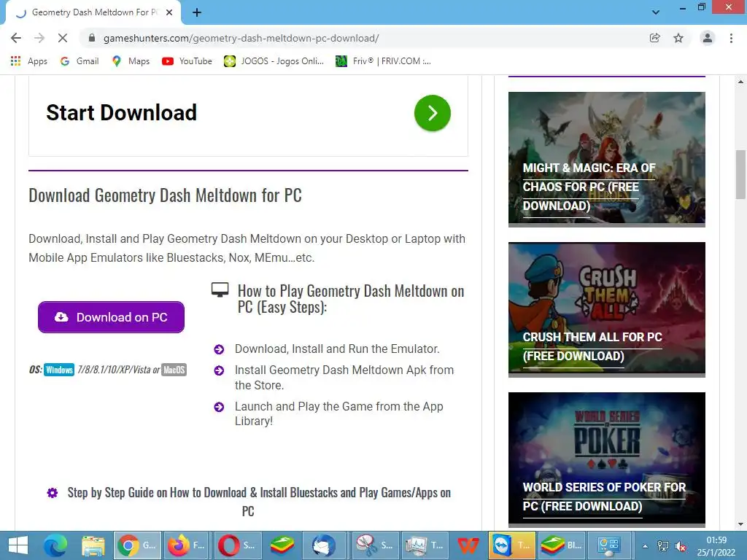
Task: Open the Windows Start button
Action: [x=18, y=545]
